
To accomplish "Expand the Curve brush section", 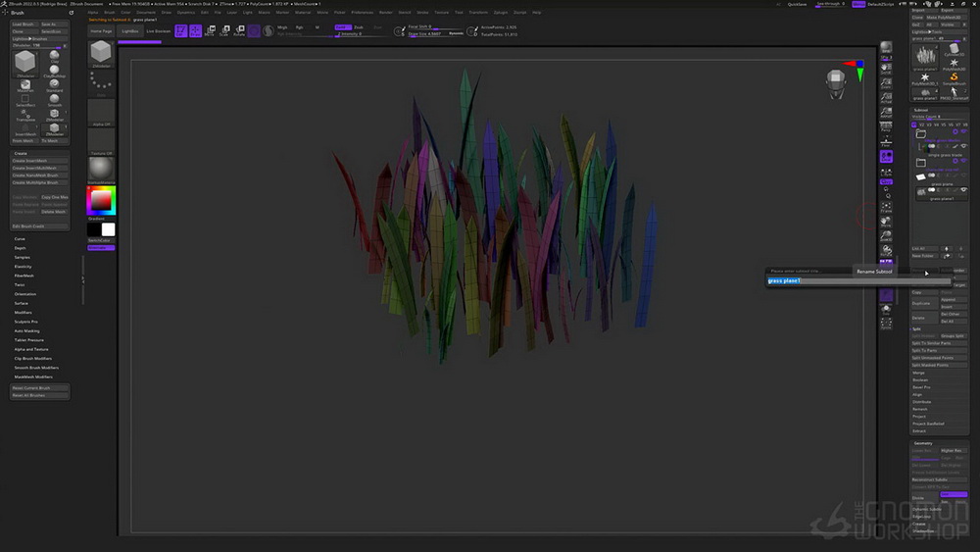I will tap(20, 239).
